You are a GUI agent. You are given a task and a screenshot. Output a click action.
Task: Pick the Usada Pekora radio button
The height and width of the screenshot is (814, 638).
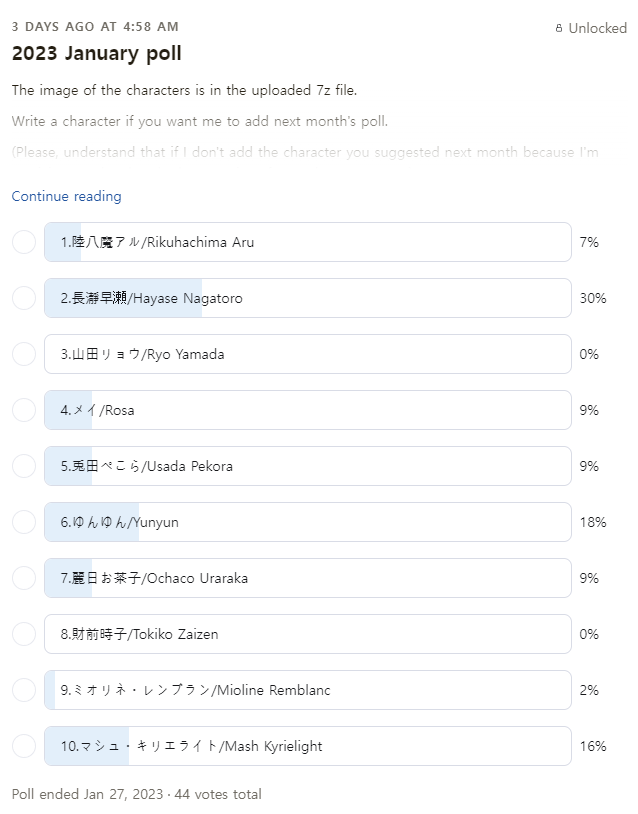[x=24, y=466]
